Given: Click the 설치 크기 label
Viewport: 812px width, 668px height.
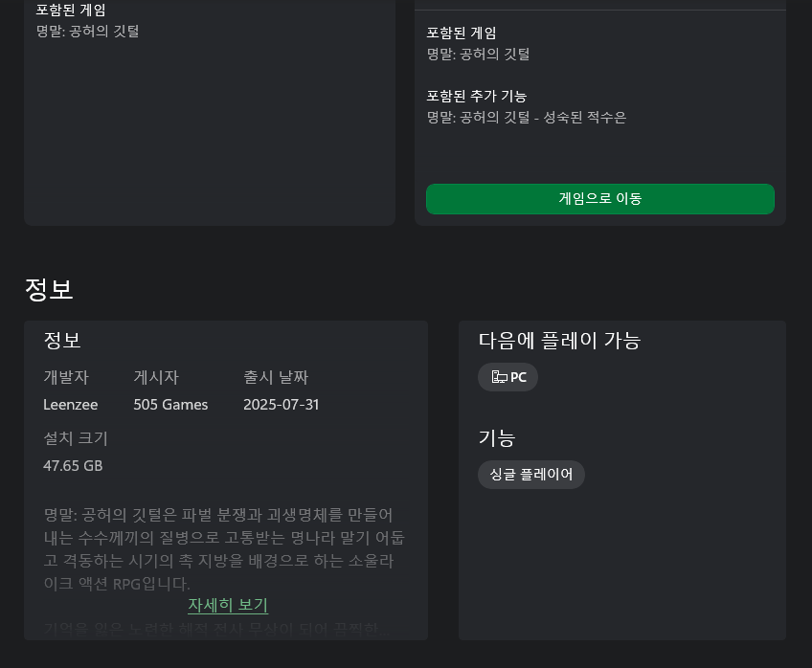Looking at the screenshot, I should [76, 438].
